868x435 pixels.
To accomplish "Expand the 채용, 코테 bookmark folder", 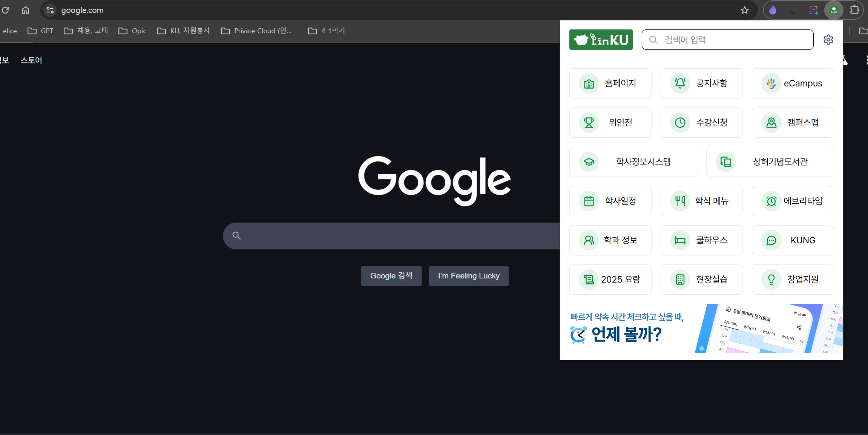I will (86, 31).
